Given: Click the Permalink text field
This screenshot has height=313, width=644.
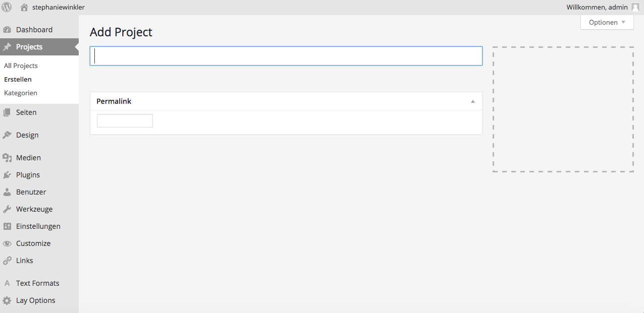Looking at the screenshot, I should pyautogui.click(x=125, y=121).
